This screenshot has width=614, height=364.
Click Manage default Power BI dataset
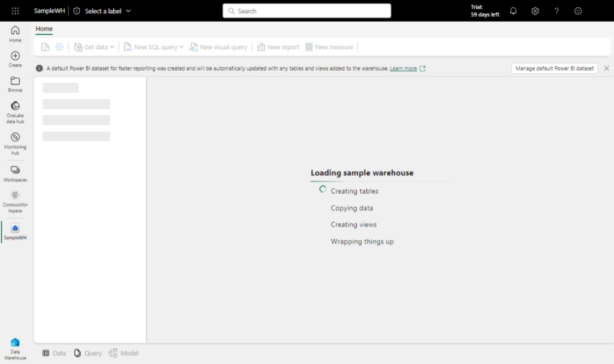pyautogui.click(x=554, y=68)
